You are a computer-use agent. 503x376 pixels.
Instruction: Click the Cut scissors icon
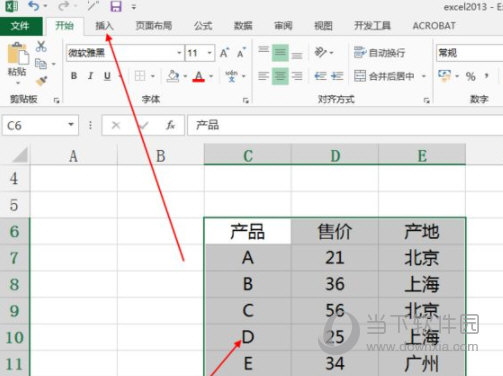[x=41, y=46]
